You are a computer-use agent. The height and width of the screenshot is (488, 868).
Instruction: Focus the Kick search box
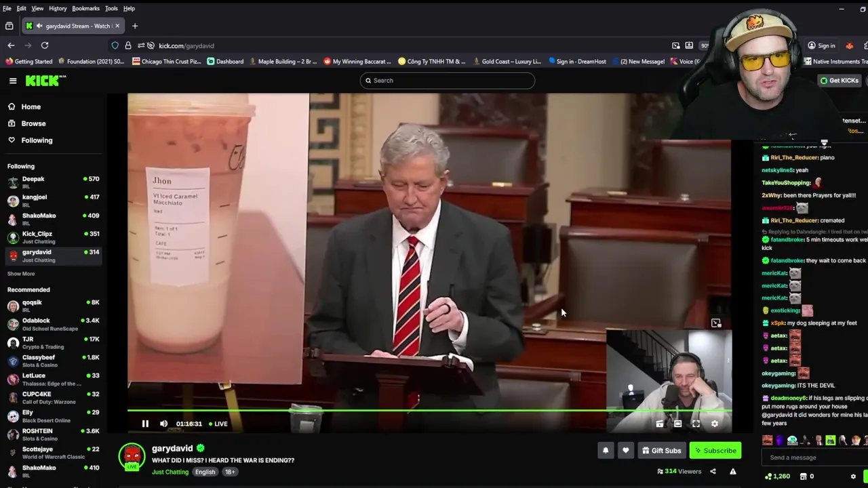pos(448,80)
